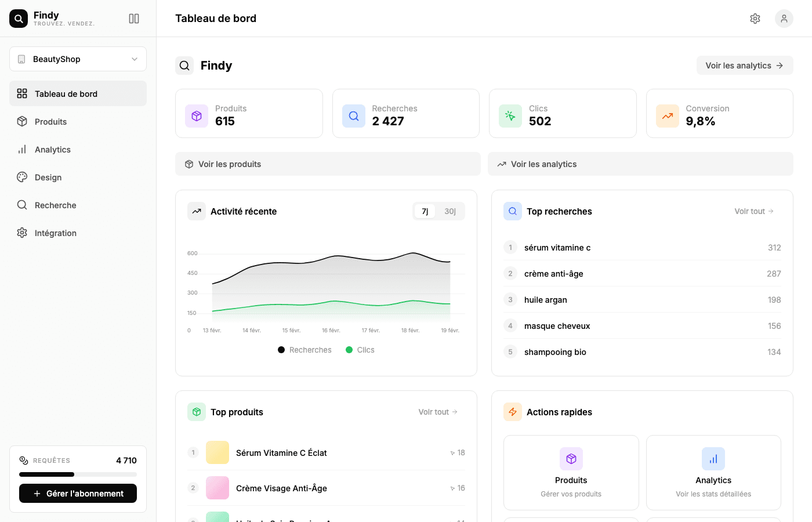Click the 9,8% Conversion value
Screen dimensions: 812x522
(701, 121)
